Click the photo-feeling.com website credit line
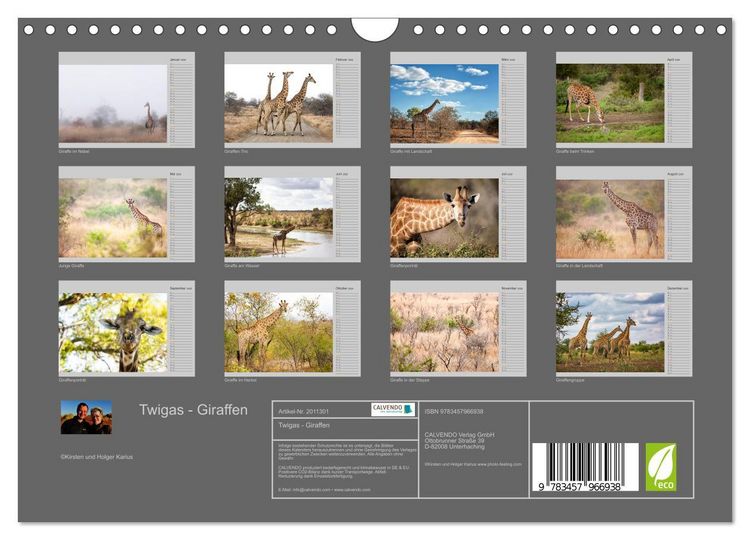750x540 pixels. (x=473, y=464)
